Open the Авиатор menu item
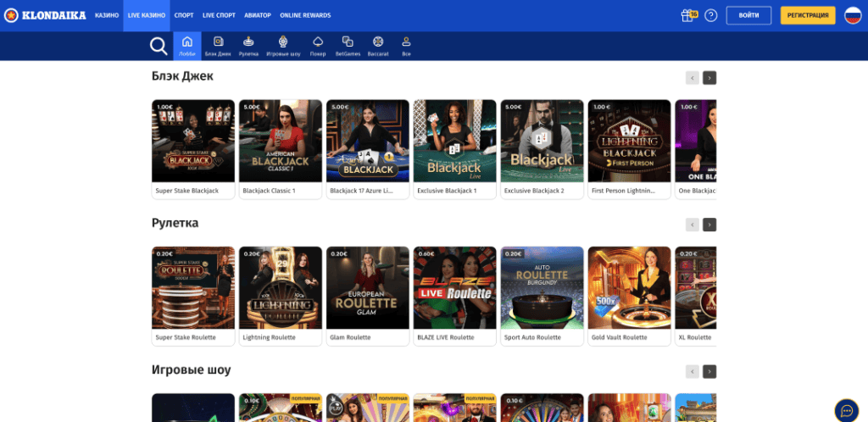868x422 pixels. click(258, 15)
